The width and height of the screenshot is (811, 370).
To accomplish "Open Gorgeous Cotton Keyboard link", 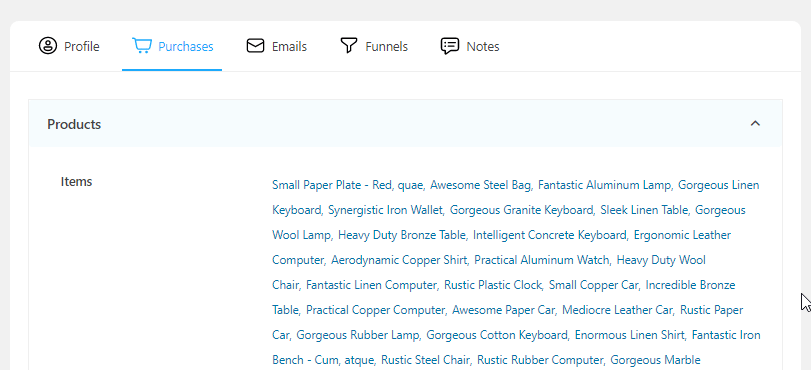I will point(497,335).
